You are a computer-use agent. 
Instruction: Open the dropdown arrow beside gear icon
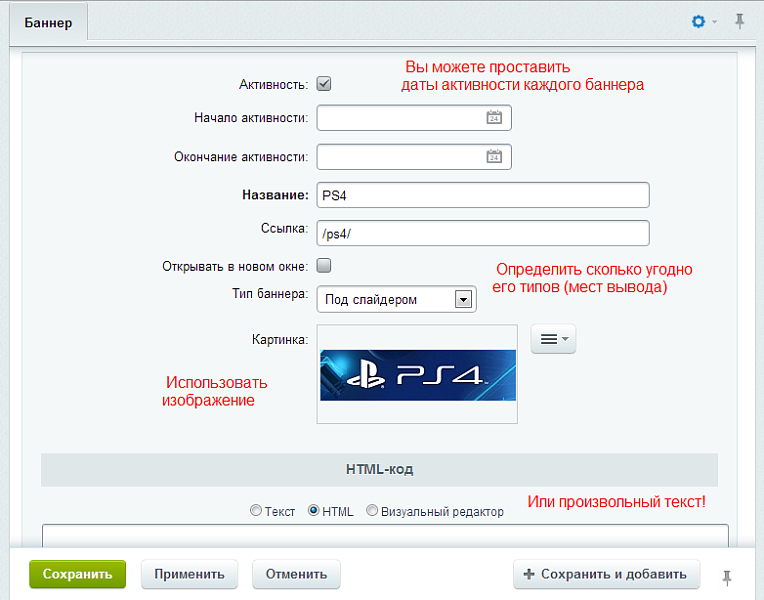715,22
